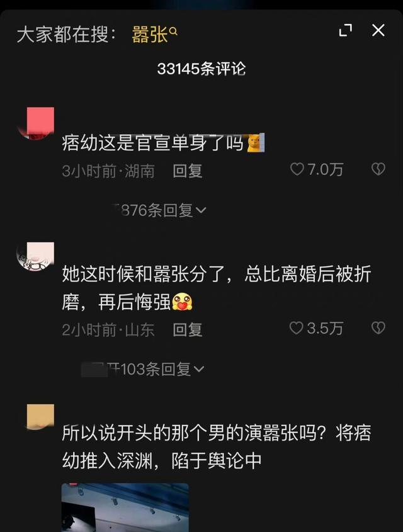Dislike the first comment from 湖南
The height and width of the screenshot is (532, 403).
(378, 169)
